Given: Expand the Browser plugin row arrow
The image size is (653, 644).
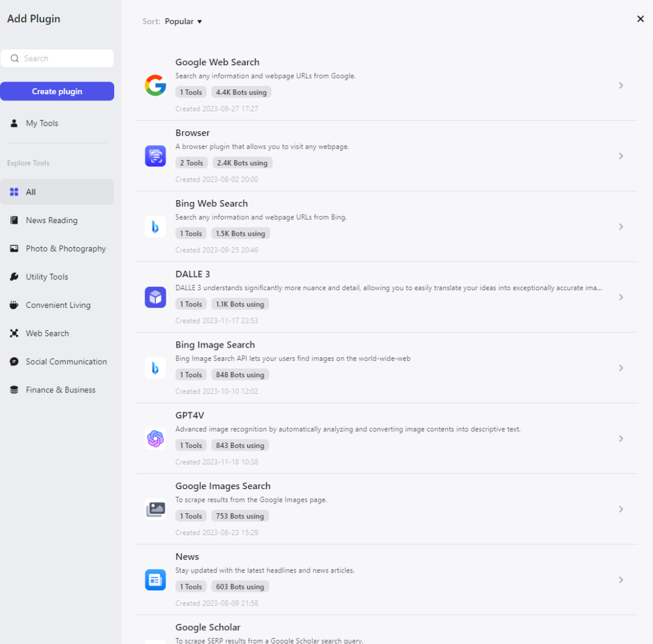Looking at the screenshot, I should pos(621,156).
